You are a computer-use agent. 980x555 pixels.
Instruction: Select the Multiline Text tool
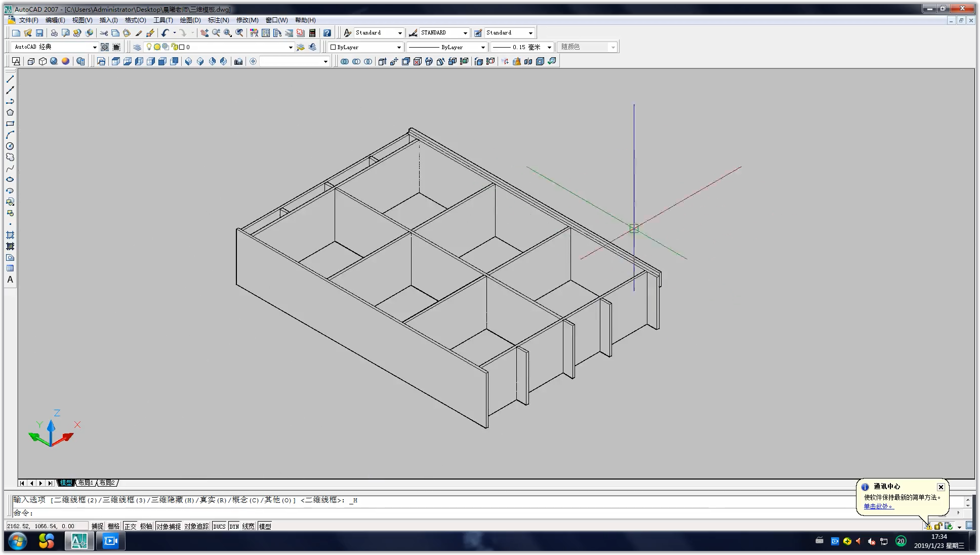(10, 280)
